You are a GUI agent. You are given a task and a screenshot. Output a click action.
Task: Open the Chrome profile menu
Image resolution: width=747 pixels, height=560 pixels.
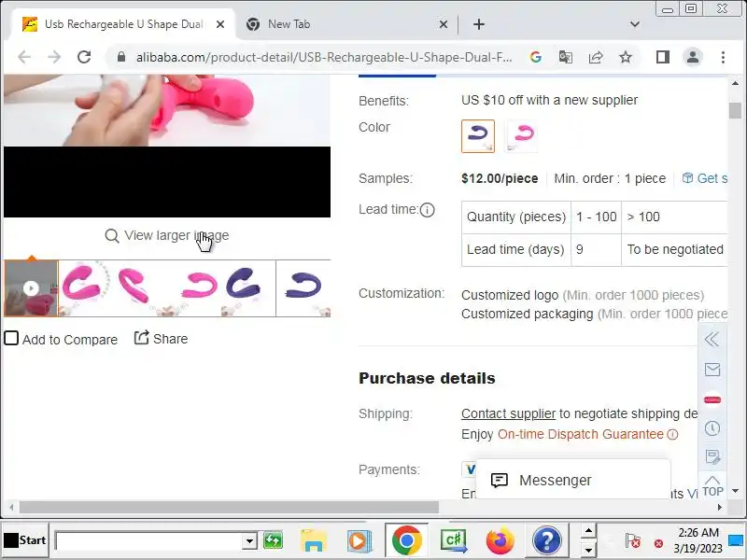click(693, 57)
